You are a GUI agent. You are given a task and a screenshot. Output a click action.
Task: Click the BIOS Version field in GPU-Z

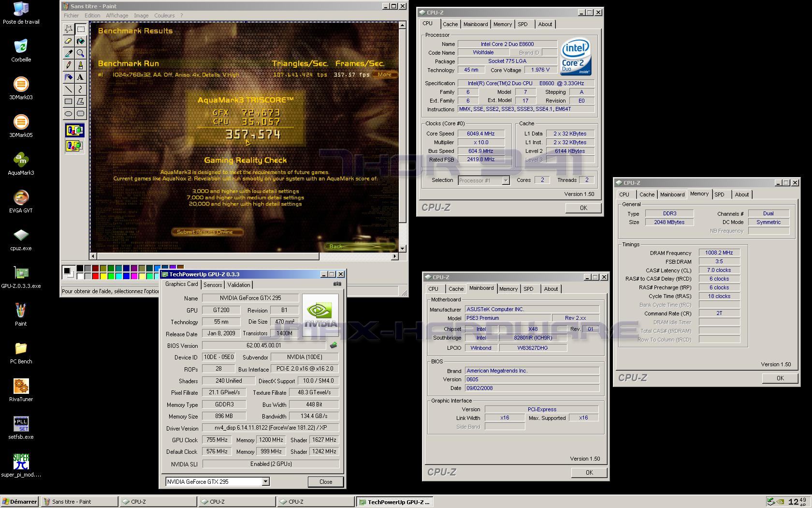pos(264,345)
